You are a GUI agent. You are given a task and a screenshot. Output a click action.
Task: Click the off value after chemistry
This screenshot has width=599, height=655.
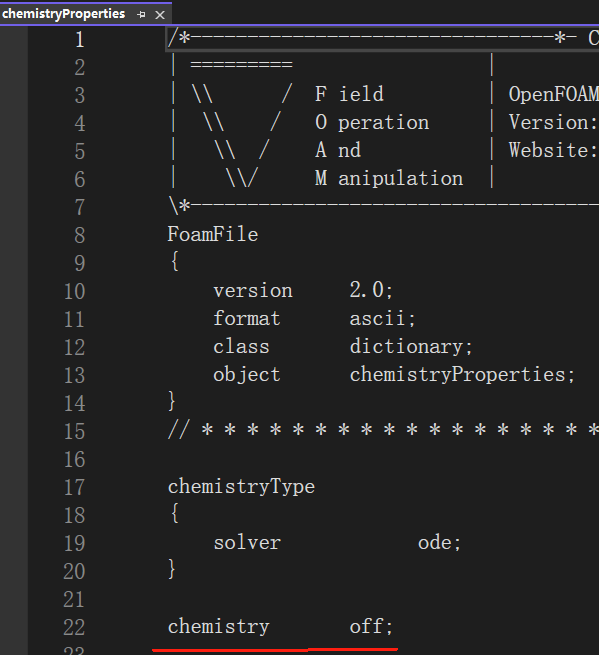click(371, 627)
